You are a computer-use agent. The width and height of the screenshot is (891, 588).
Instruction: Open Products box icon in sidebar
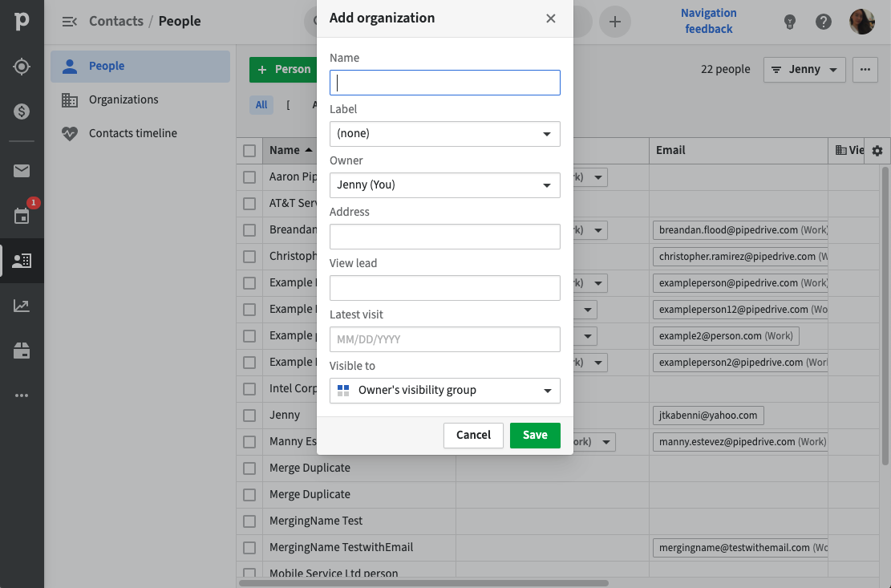tap(22, 351)
